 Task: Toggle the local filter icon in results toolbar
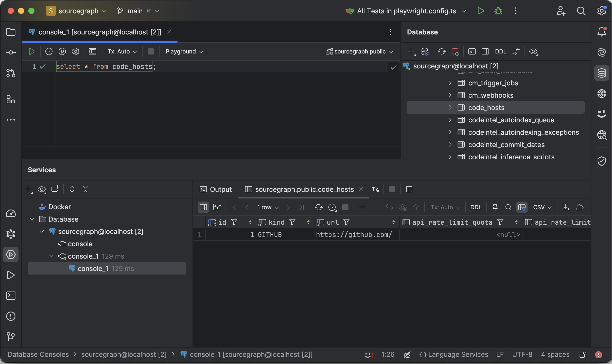[x=522, y=207]
